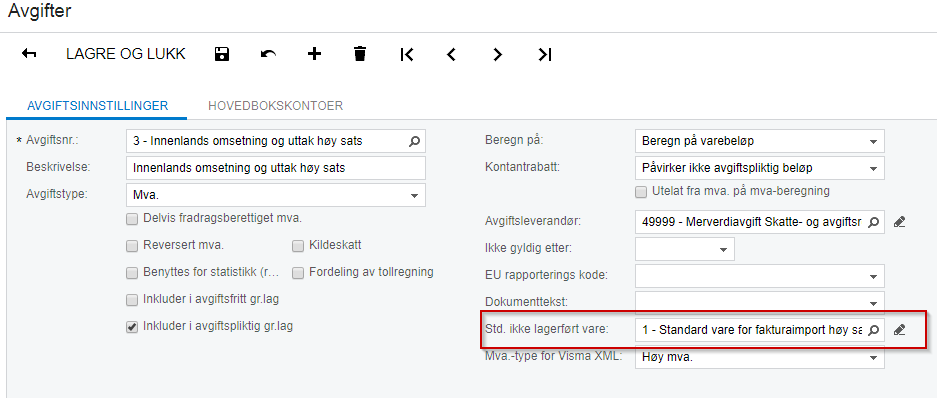Click the delete trash can icon
937x398 pixels.
tap(360, 54)
